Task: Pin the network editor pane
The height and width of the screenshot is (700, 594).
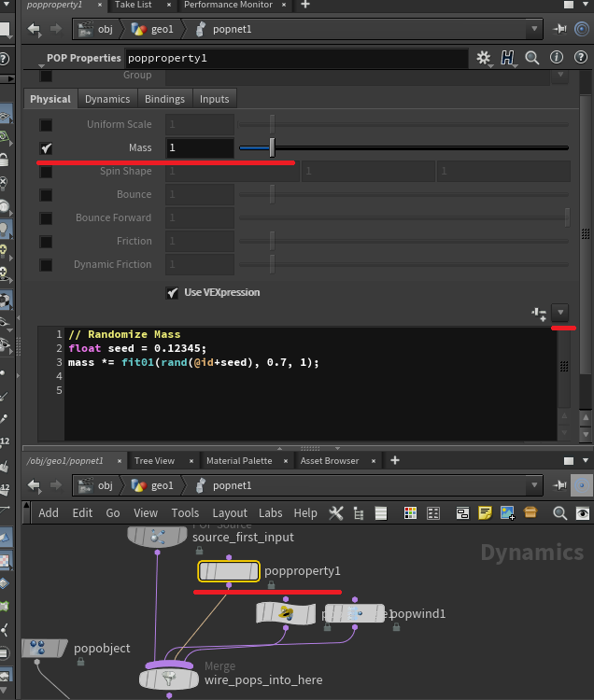Action: (x=559, y=485)
